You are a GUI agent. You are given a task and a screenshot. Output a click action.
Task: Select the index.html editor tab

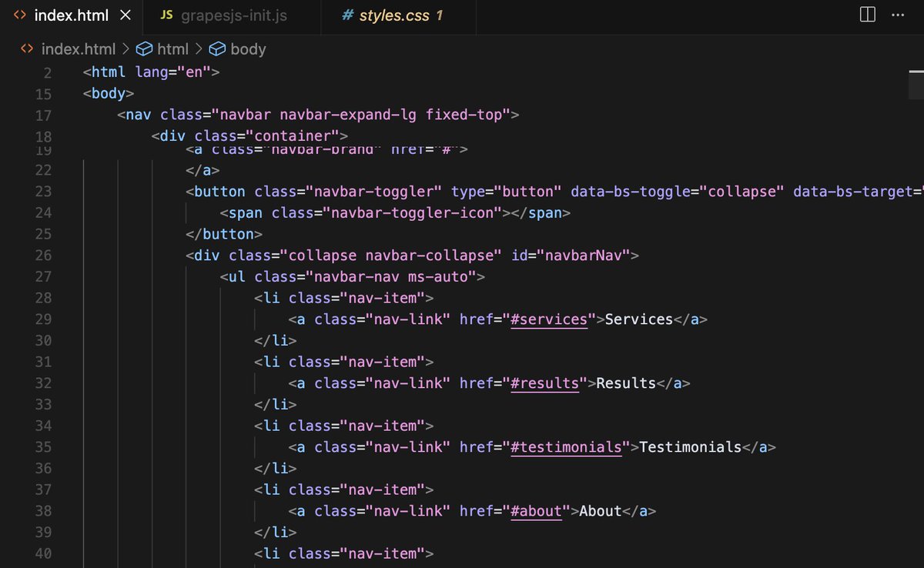tap(72, 15)
